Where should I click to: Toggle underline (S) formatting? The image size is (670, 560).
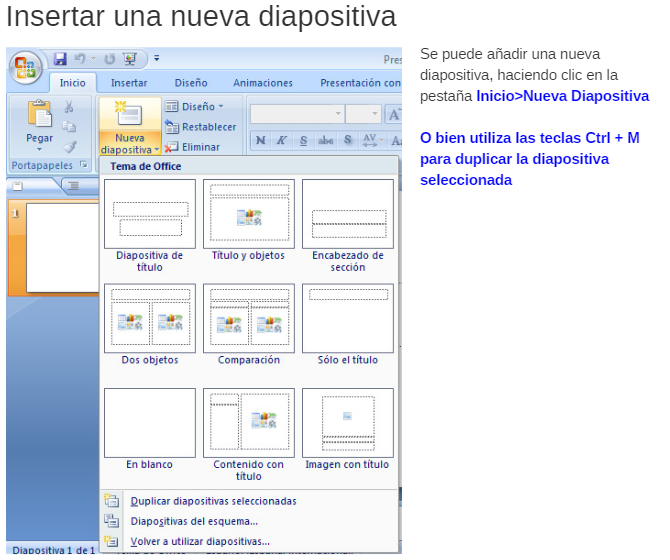pos(303,140)
